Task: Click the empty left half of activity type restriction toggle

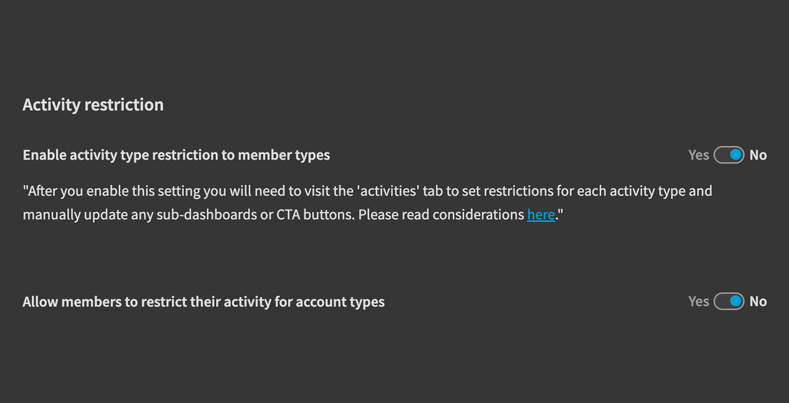Action: (721, 155)
